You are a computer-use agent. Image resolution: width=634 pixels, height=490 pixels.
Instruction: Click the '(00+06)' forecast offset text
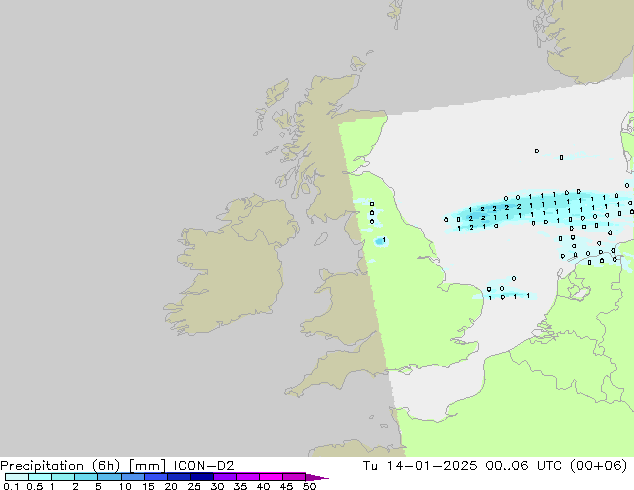(598, 466)
